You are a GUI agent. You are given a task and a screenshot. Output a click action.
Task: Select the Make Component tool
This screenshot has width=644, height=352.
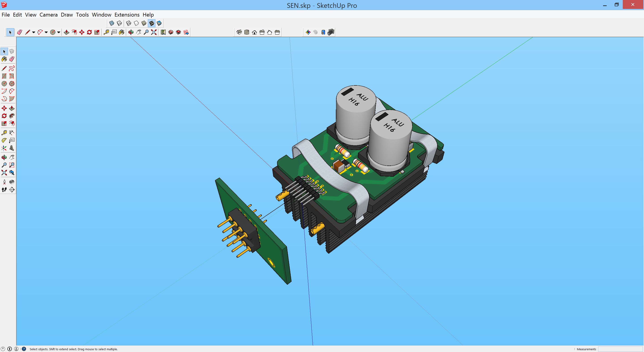tap(12, 51)
